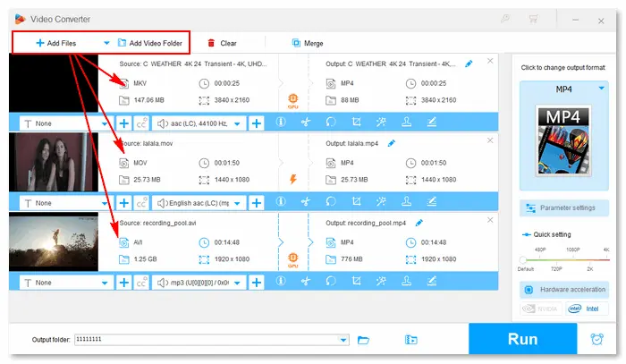Edit WEATHER 4K output name with pencil
Screen dimensions: 626x364
point(469,63)
